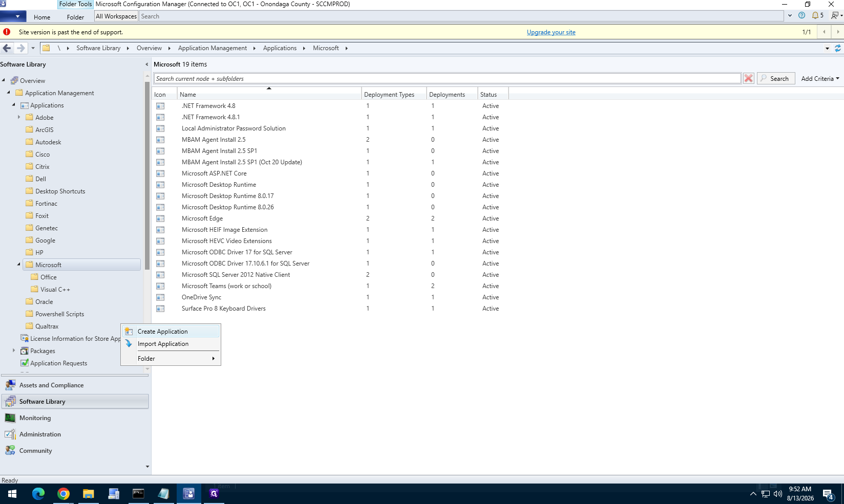
Task: Click the Applications node icon in the tree
Action: pyautogui.click(x=25, y=105)
